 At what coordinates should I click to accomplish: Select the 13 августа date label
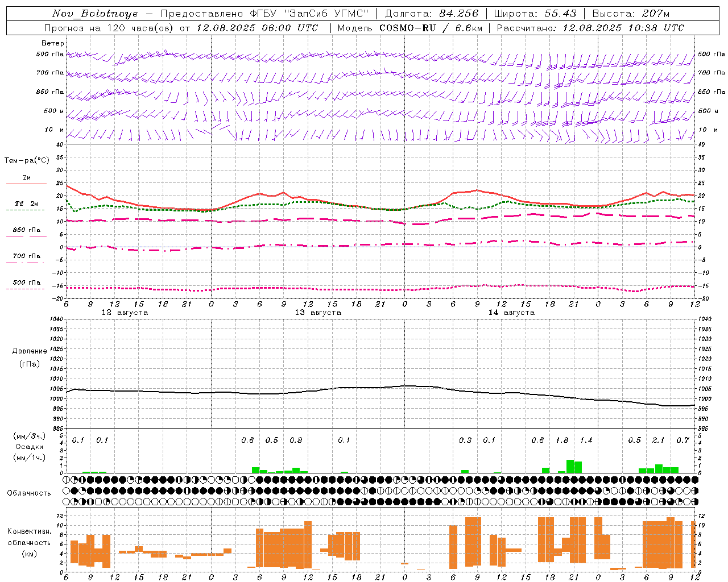click(318, 313)
